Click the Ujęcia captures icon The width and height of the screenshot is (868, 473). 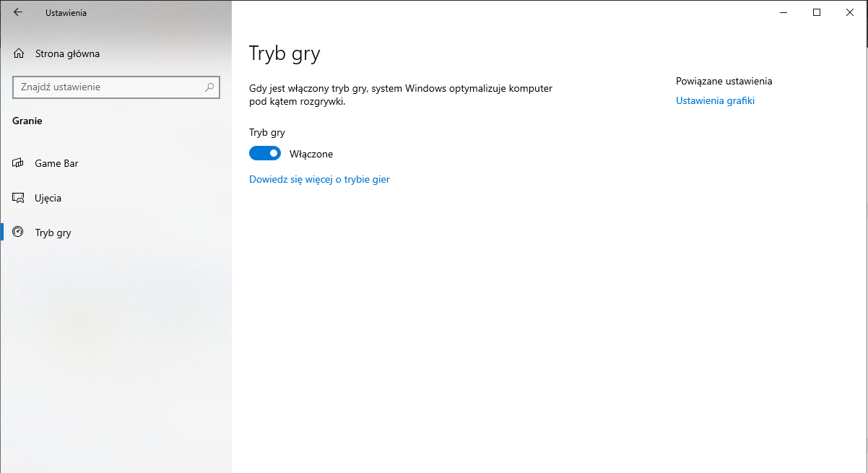click(19, 198)
